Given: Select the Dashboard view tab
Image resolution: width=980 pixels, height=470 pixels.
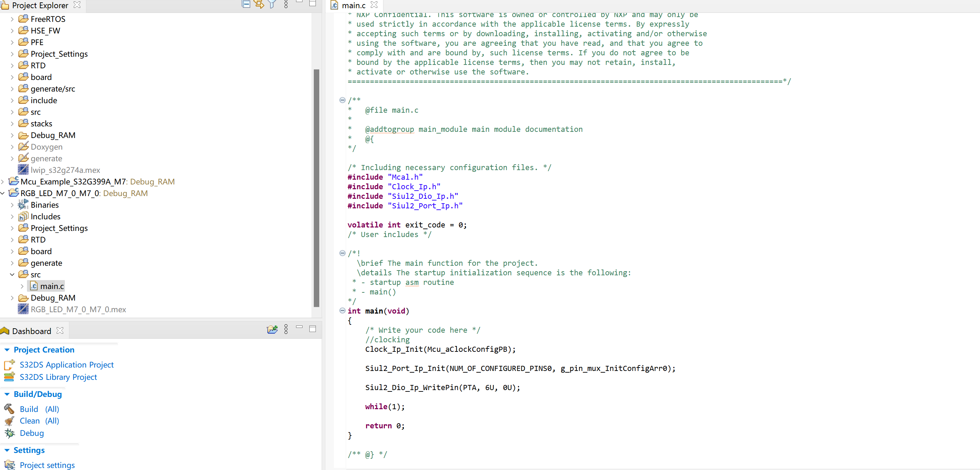Looking at the screenshot, I should pos(31,331).
